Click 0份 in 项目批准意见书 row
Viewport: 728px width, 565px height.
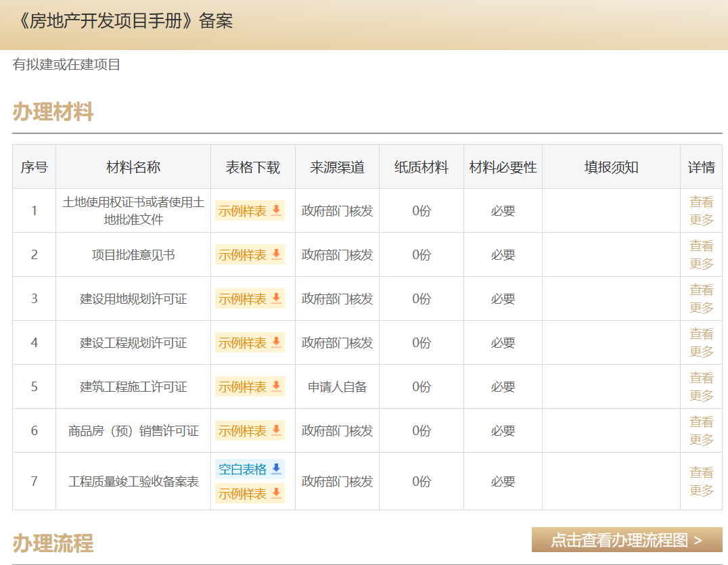tap(422, 255)
